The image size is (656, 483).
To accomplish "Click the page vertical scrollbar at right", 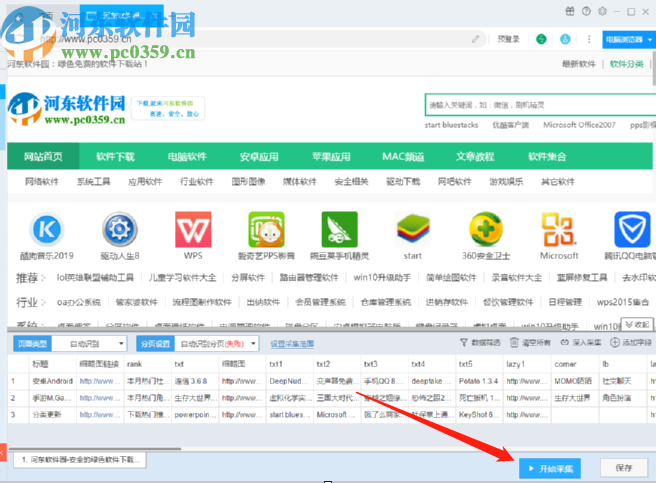I will click(x=653, y=71).
